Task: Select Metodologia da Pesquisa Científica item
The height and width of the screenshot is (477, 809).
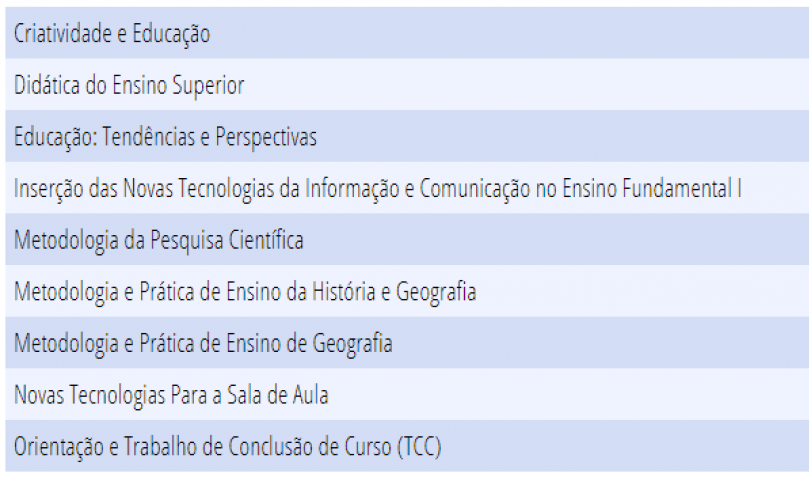Action: click(407, 239)
